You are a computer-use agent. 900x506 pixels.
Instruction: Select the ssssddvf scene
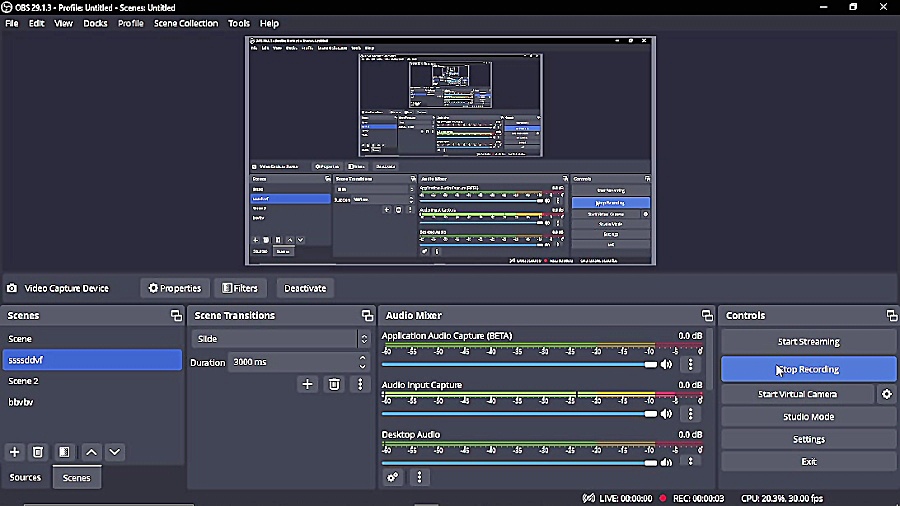(x=92, y=360)
